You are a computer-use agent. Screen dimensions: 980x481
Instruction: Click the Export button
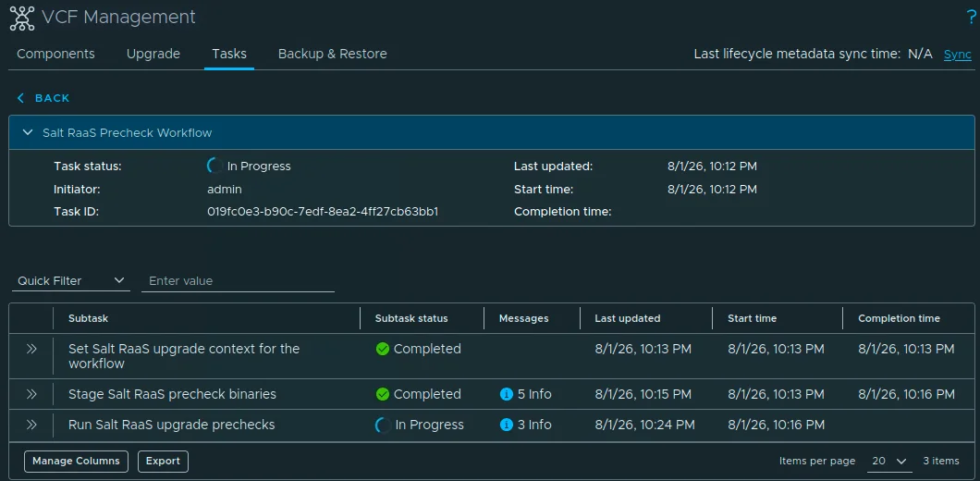pyautogui.click(x=163, y=461)
